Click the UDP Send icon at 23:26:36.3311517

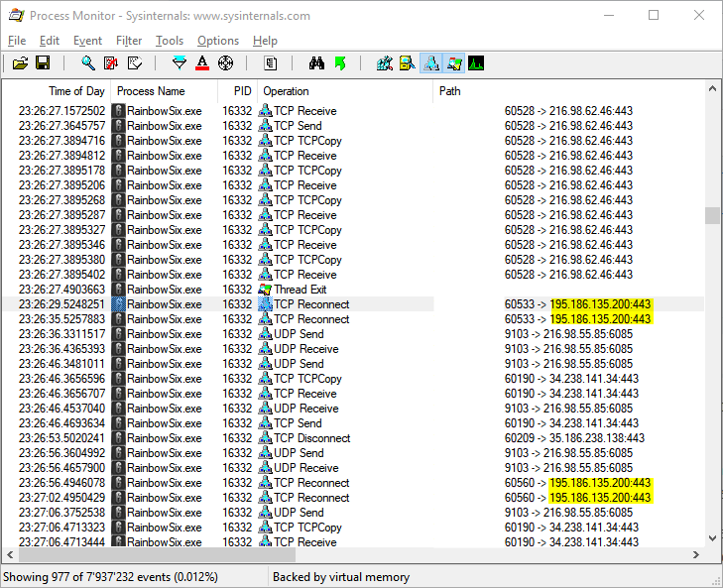pos(265,334)
